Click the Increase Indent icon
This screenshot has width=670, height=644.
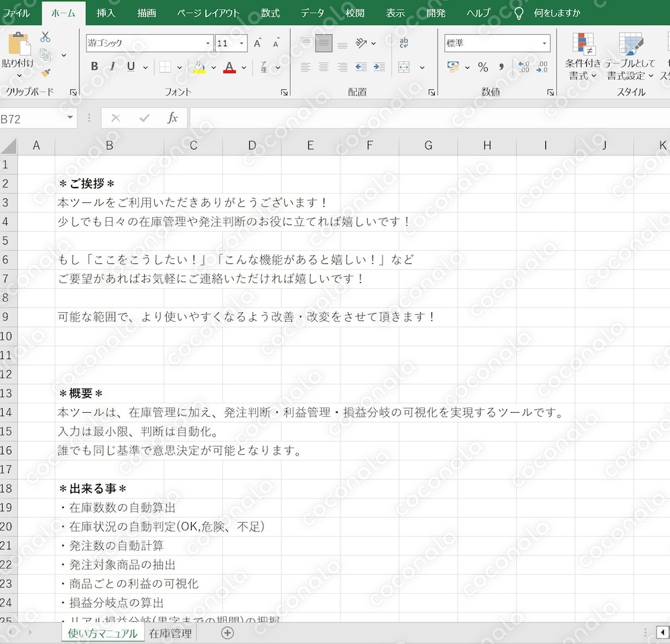click(x=379, y=66)
